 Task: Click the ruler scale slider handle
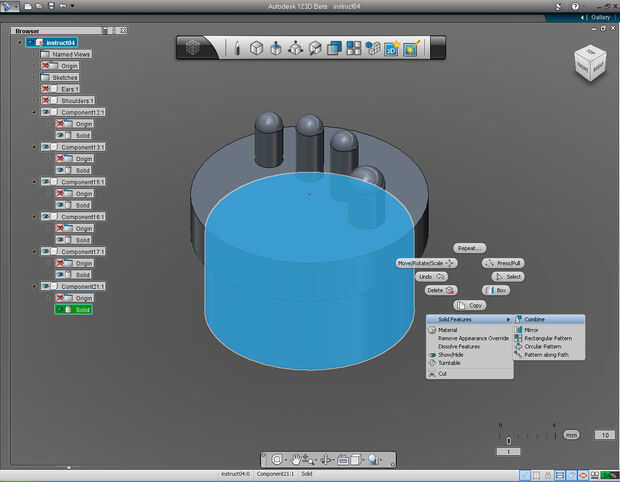(x=509, y=441)
